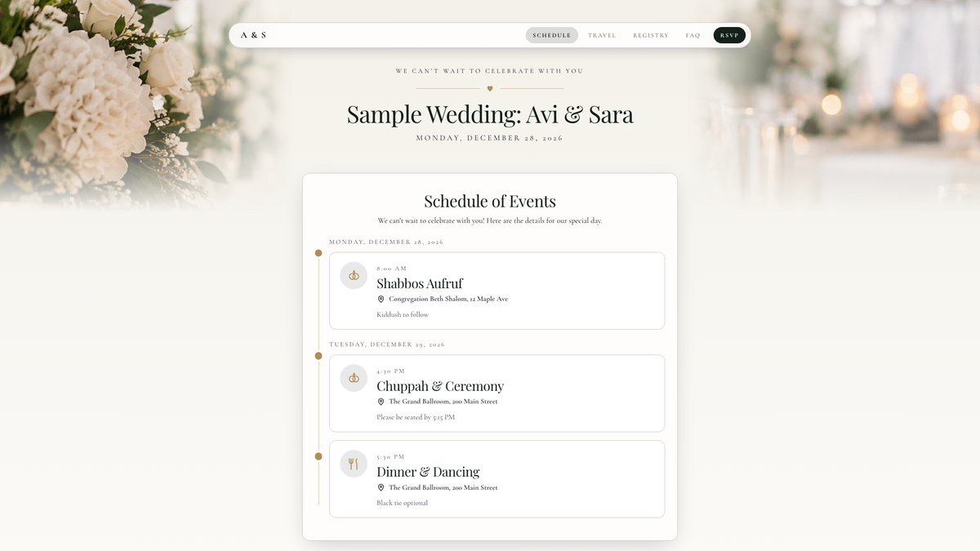Screen dimensions: 980x551
Task: Click the rings icon beside Shabbos Aufruf
Action: [x=354, y=276]
